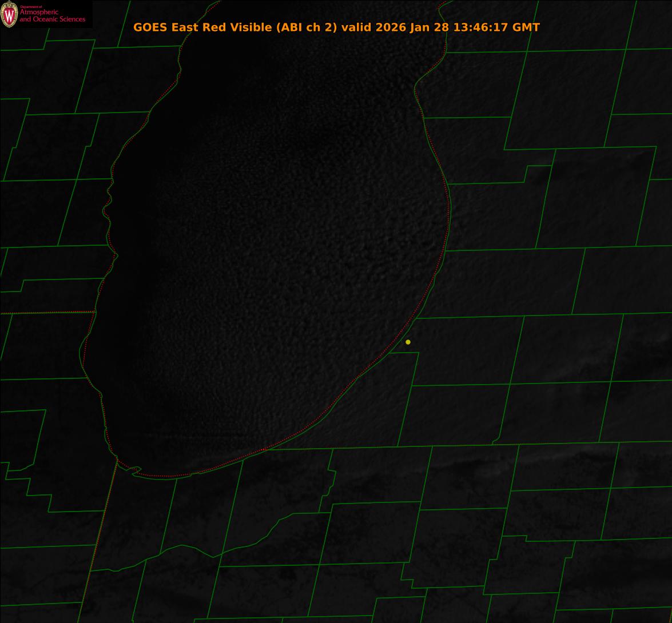Click the University of Wisconsin crest logo
672x623 pixels.
click(x=9, y=14)
